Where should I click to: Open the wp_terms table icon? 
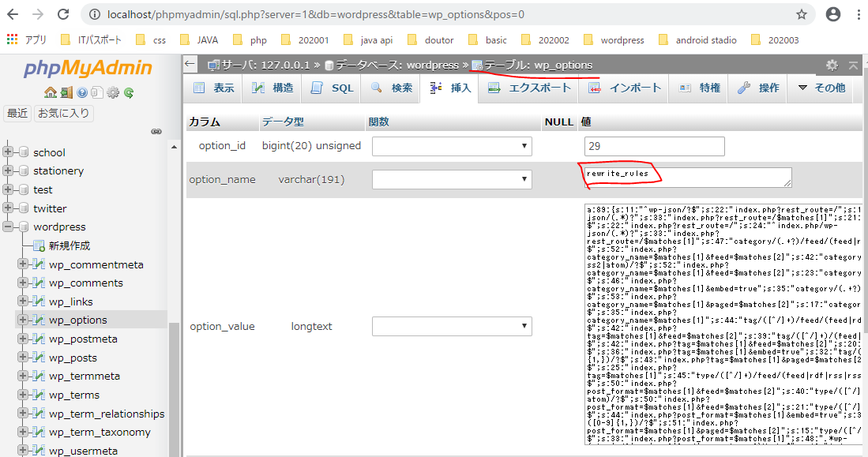39,395
